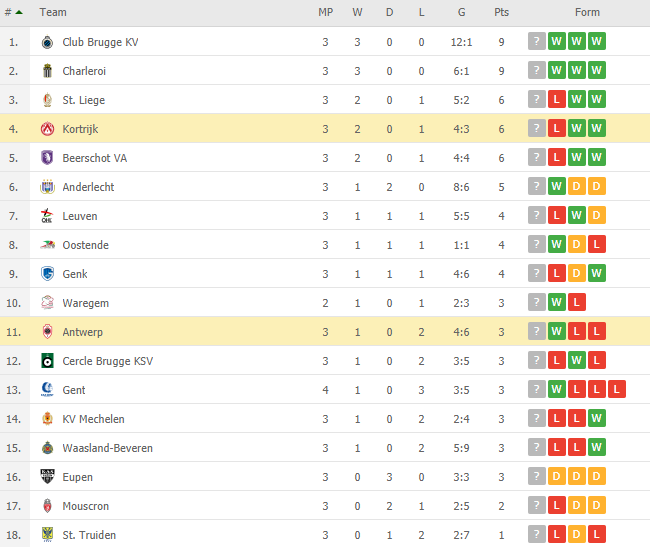Open the Antwerp team page link

(x=82, y=332)
